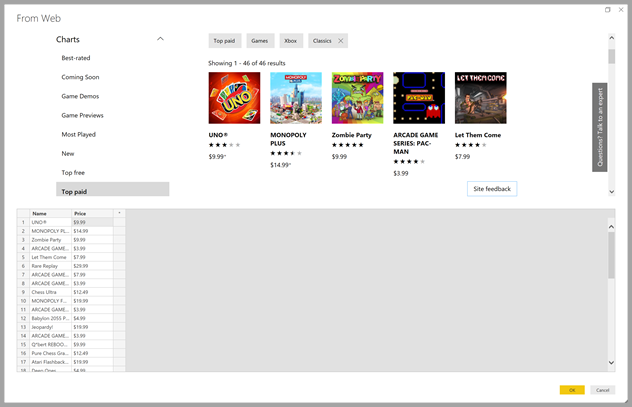
Task: Select the Babylon 2055 table cell
Action: point(50,318)
